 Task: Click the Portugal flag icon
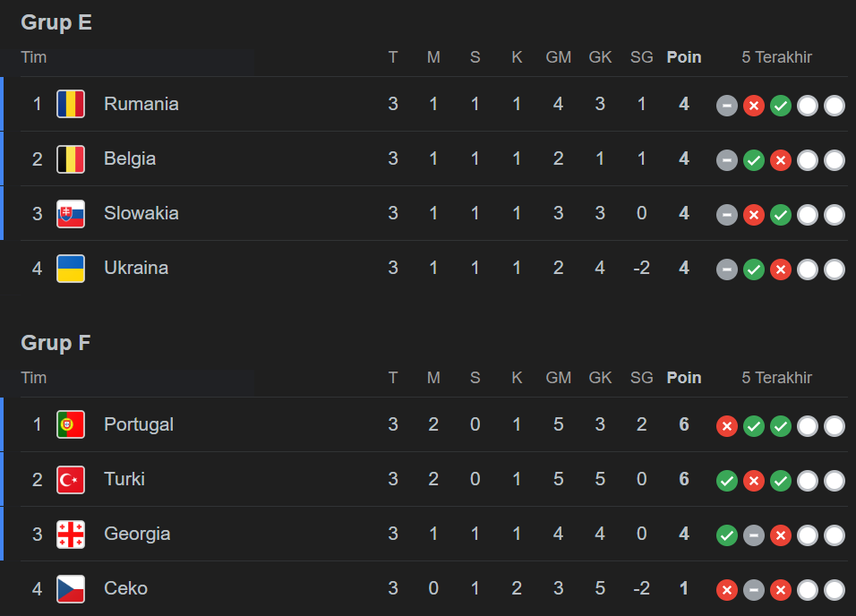71,424
